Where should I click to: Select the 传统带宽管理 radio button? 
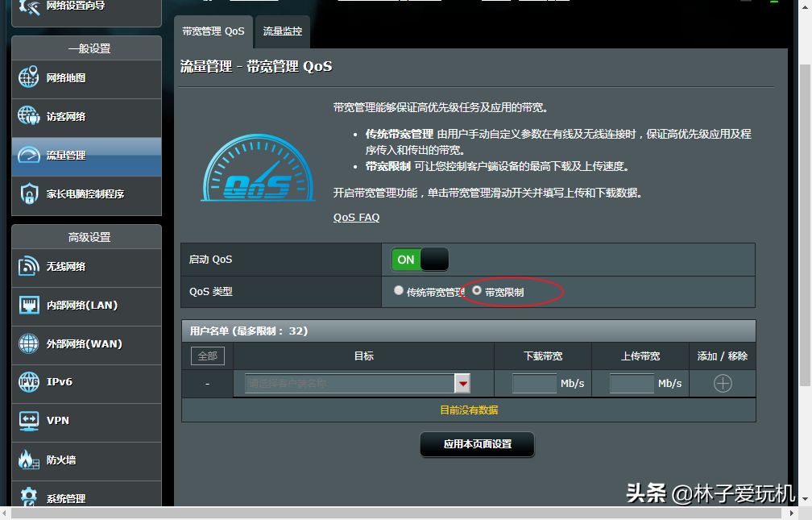click(398, 290)
